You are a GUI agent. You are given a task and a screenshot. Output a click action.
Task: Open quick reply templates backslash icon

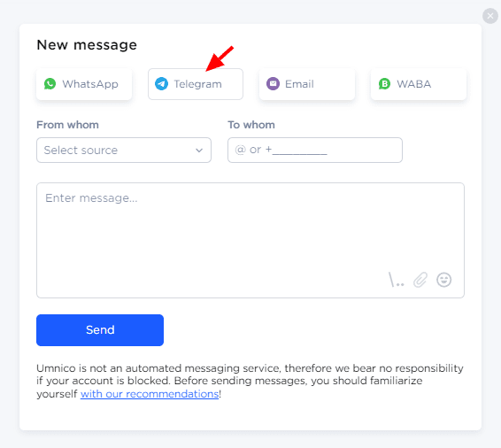pyautogui.click(x=396, y=280)
